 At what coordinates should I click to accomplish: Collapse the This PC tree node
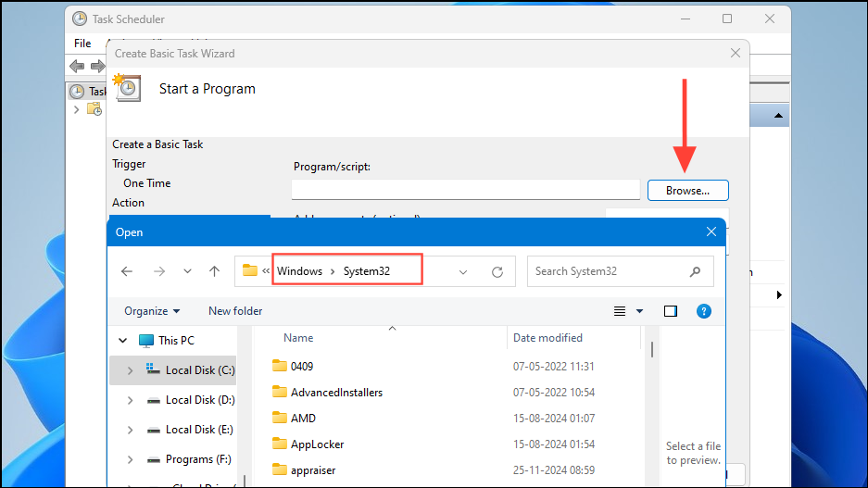tap(123, 340)
